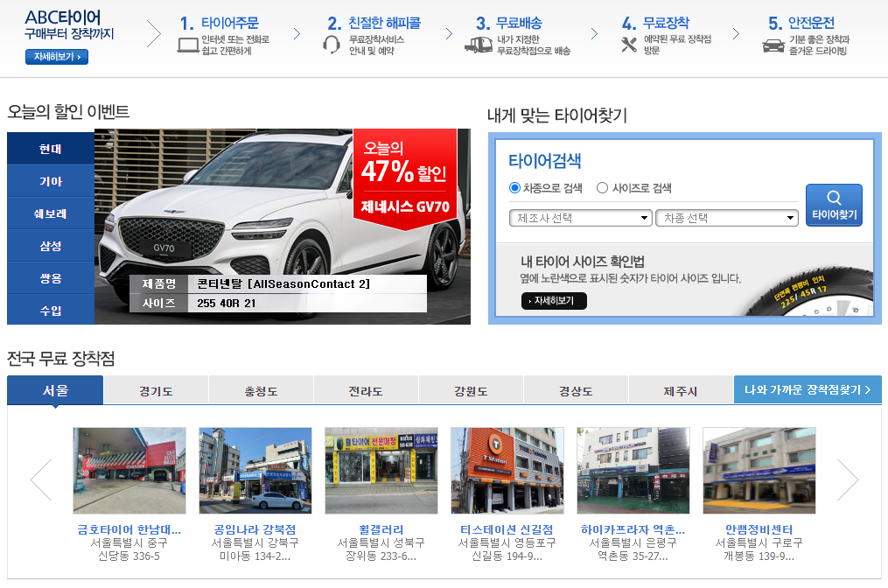Click the 내 타이어 사이즈 확인법 heading
Viewport: 888px width, 588px height.
pos(583,262)
